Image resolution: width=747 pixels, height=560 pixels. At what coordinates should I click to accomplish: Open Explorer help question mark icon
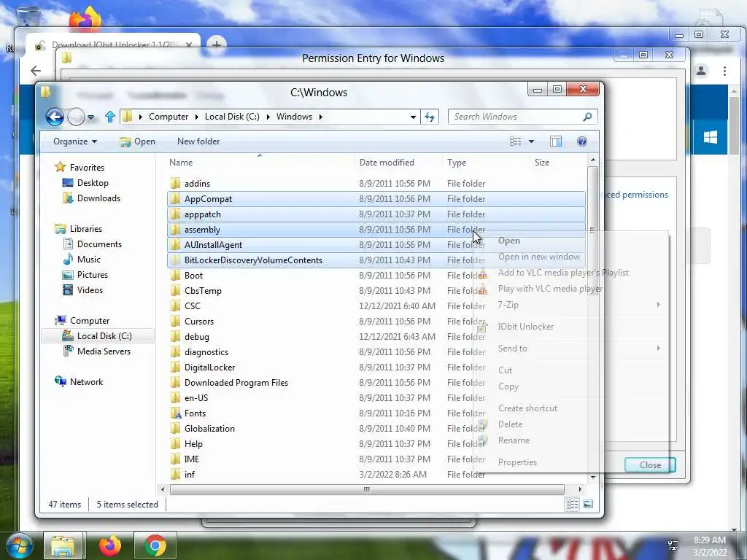pyautogui.click(x=581, y=141)
